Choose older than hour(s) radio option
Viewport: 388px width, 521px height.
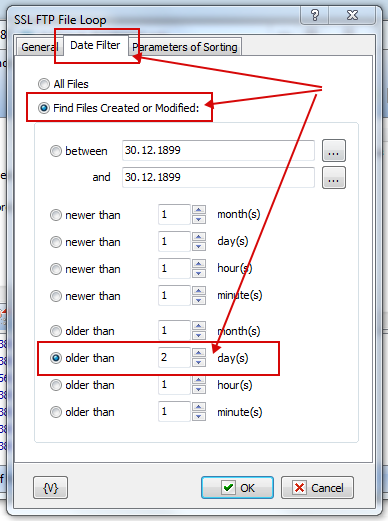(x=56, y=385)
